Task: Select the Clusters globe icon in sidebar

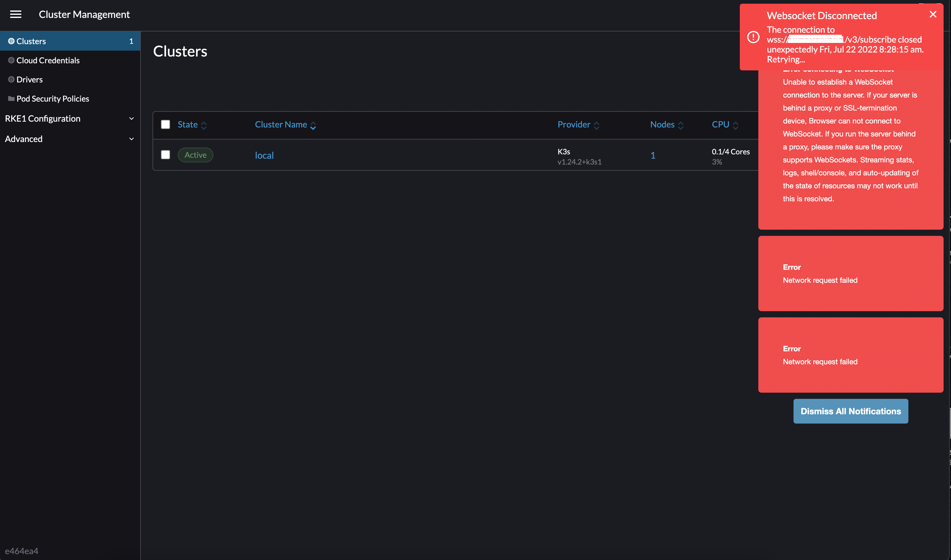Action: [11, 41]
